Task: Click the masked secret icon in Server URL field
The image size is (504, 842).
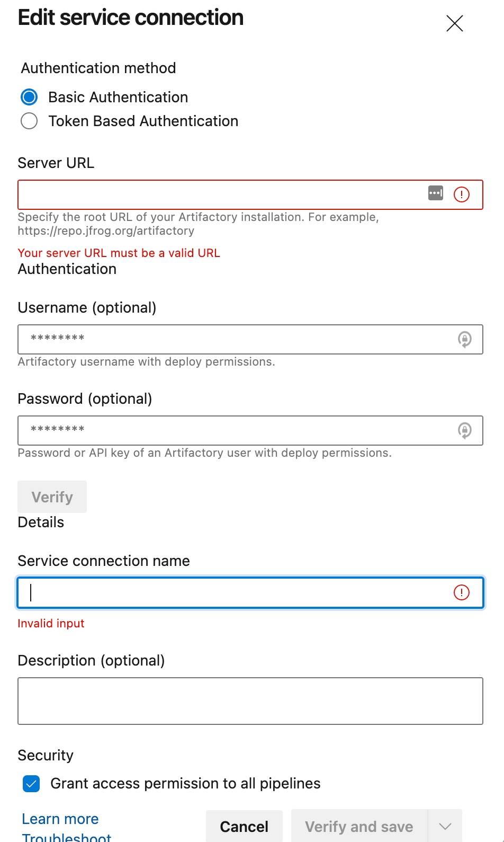Action: tap(435, 193)
